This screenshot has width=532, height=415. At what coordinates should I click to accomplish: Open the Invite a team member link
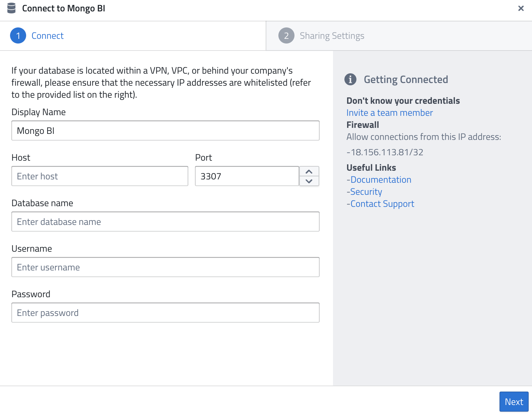tap(389, 113)
